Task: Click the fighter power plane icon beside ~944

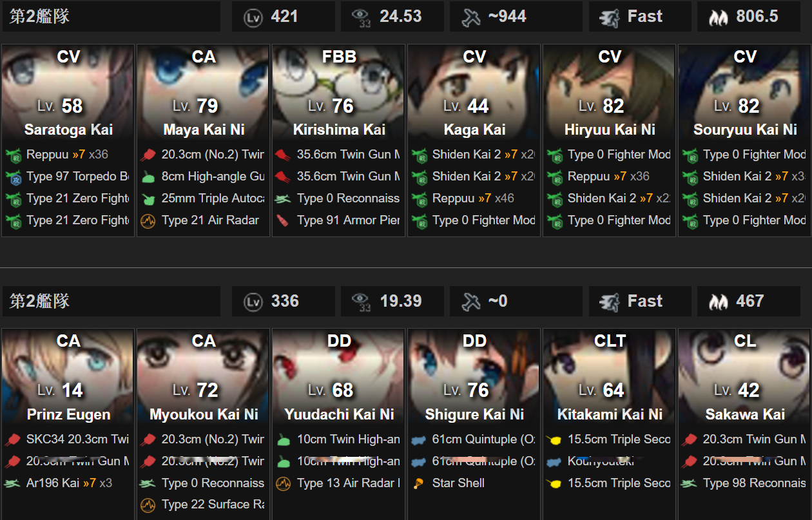Action: point(472,17)
